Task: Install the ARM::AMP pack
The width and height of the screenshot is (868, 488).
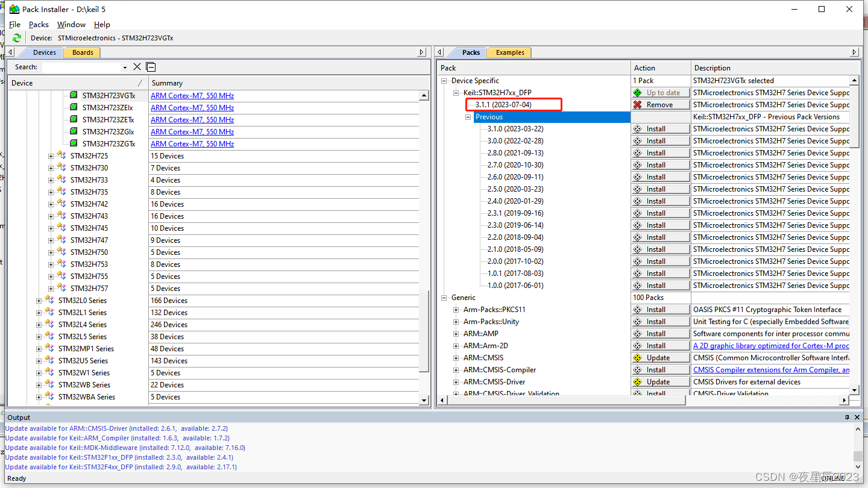Action: [x=661, y=334]
